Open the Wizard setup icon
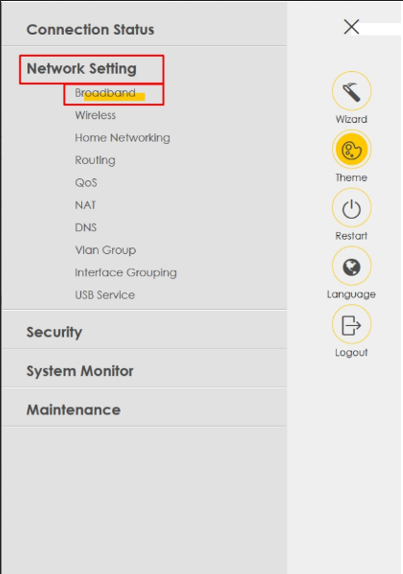Image resolution: width=403 pixels, height=574 pixels. [351, 91]
